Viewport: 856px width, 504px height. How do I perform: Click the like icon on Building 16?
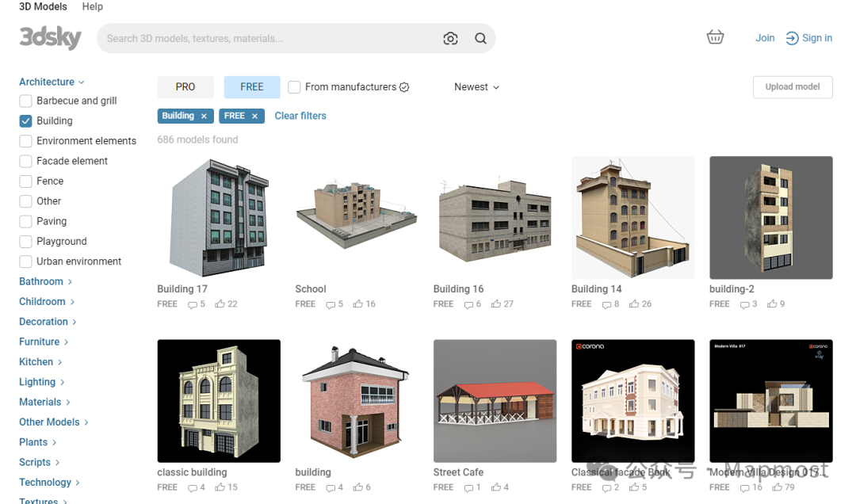pyautogui.click(x=495, y=304)
